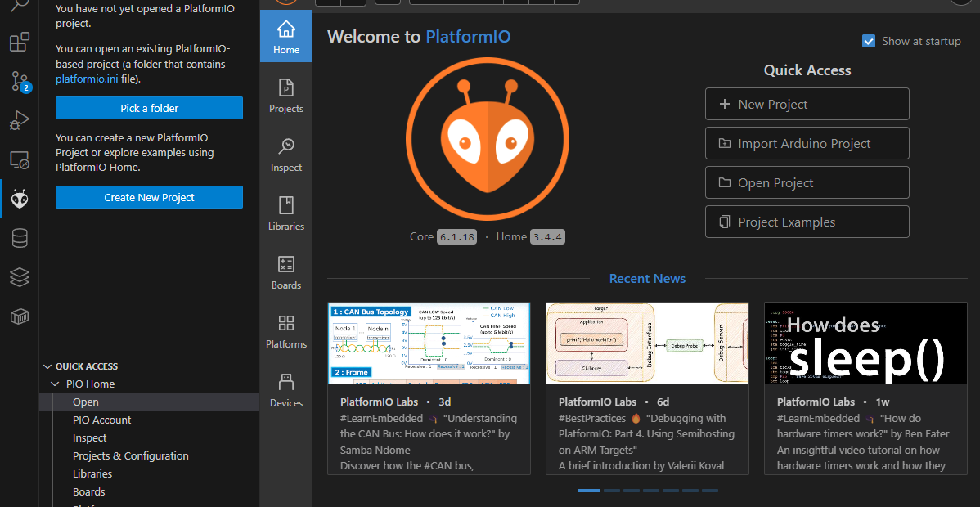Follow the platformio.ini link

tap(87, 79)
